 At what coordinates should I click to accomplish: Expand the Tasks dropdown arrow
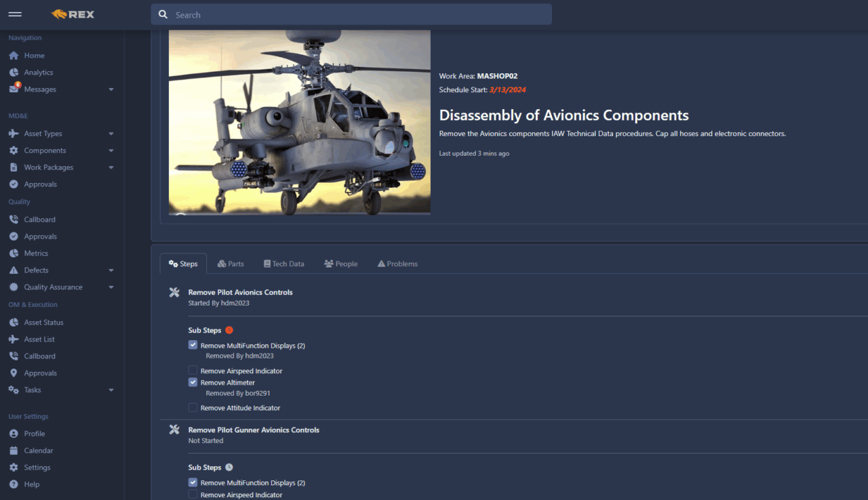click(x=111, y=390)
